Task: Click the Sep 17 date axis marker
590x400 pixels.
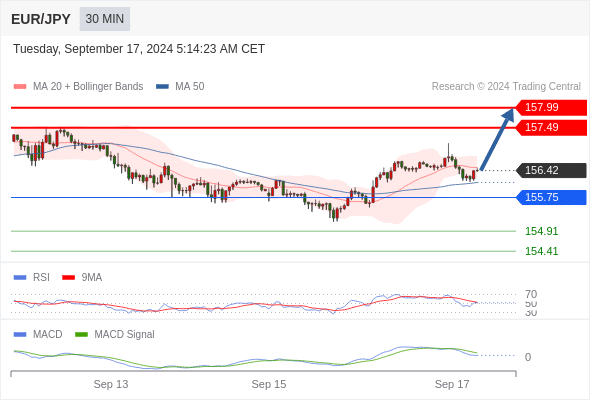Action: 452,384
